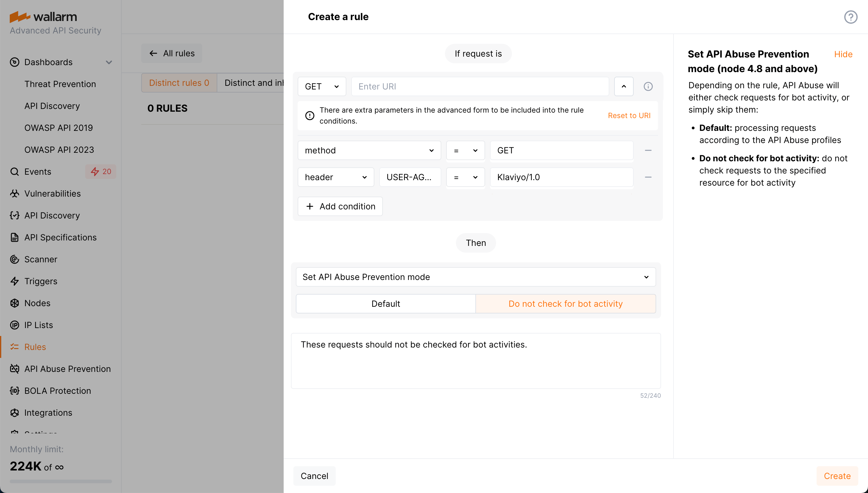Click the Triggers lightning icon
868x493 pixels.
[15, 281]
